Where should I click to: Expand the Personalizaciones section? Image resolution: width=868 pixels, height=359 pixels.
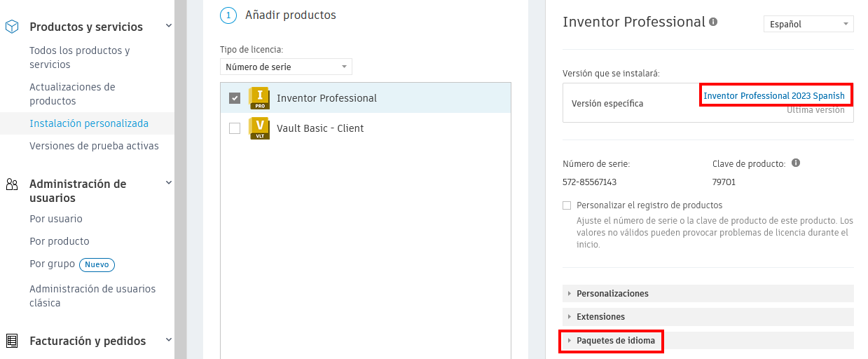coord(612,293)
